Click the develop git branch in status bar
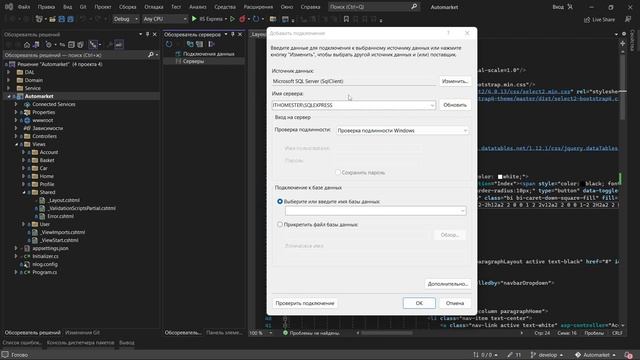This screenshot has width=640, height=360. (547, 355)
